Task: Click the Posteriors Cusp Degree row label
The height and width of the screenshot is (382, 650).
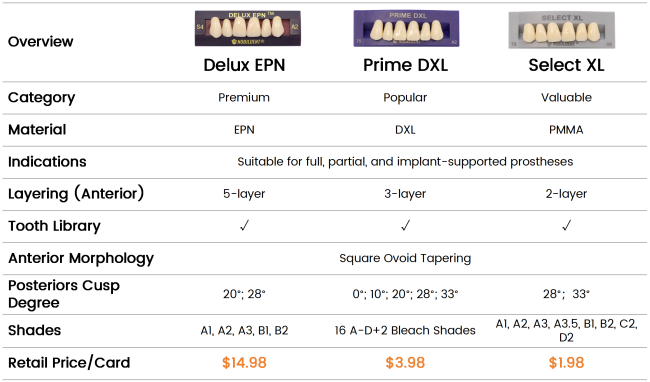Action: (64, 294)
